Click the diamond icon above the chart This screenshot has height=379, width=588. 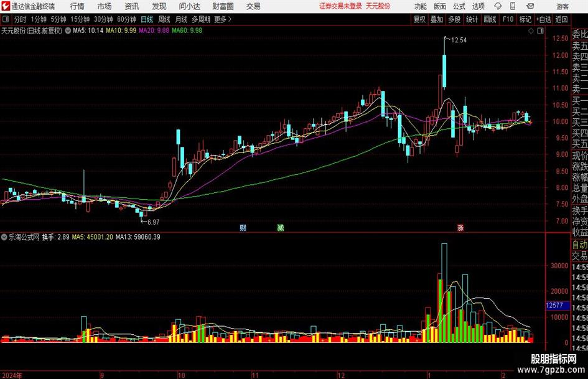(531, 31)
